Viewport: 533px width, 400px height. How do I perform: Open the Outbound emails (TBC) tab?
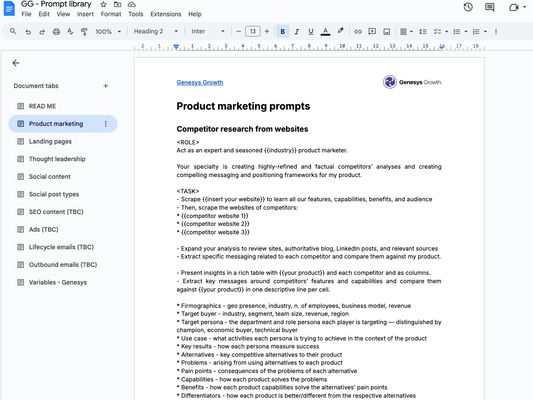click(x=63, y=265)
